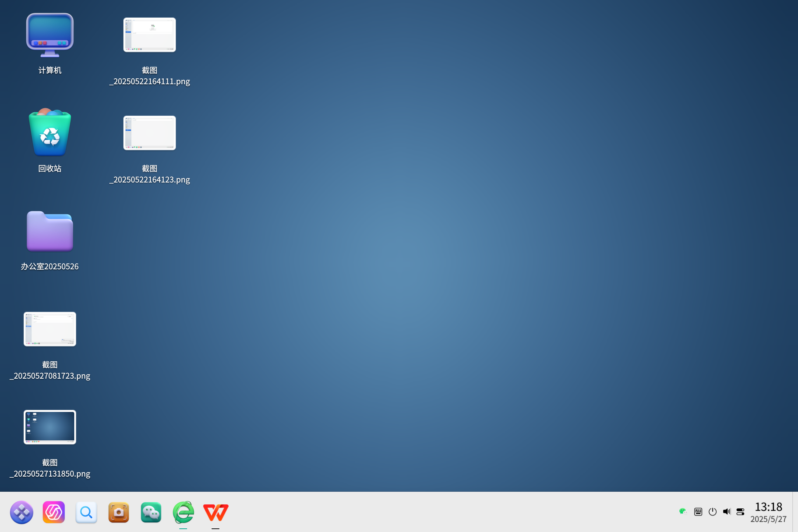798x532 pixels.
Task: Click the 回收站 label text
Action: click(x=50, y=168)
